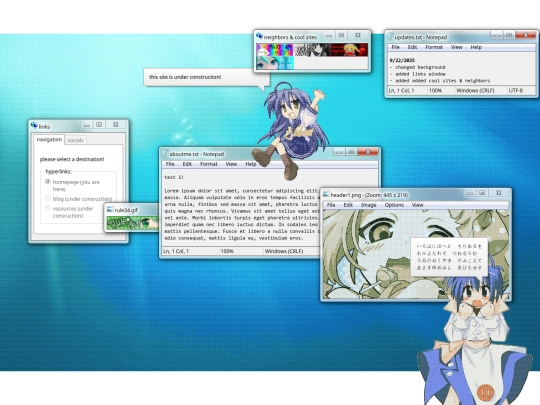Image resolution: width=540 pixels, height=405 pixels.
Task: Click 'added cool sites & neighbors' line
Action: click(440, 81)
